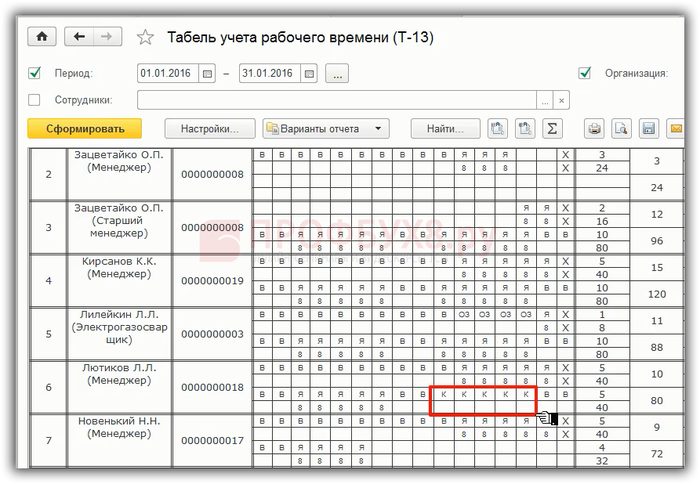Viewport: 700px width, 484px height.
Task: Print the report with printer icon
Action: (594, 129)
